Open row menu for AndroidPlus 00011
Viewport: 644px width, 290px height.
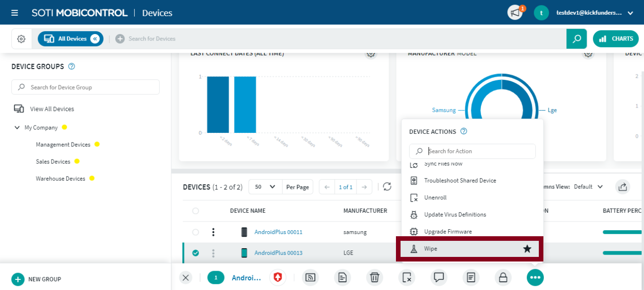coord(213,232)
